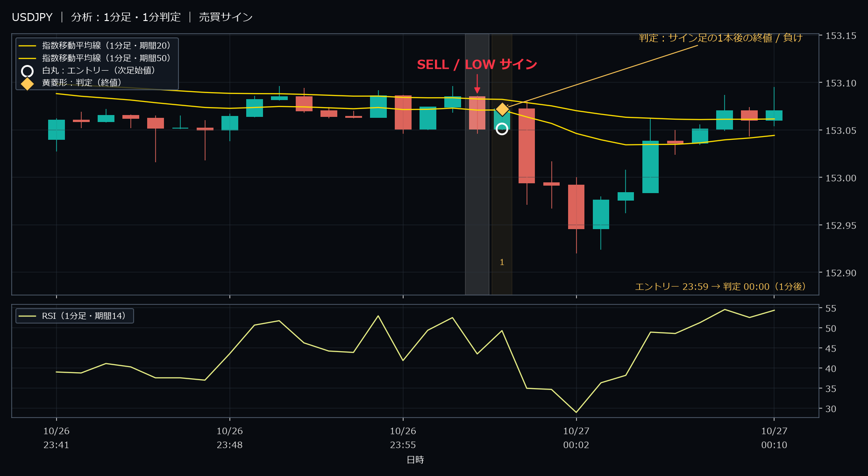
Task: Click the yellow diamond judgment marker on chart
Action: (502, 109)
